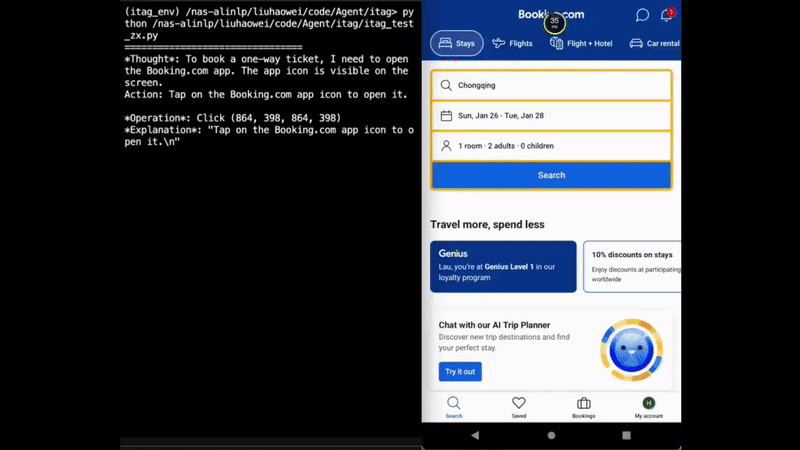
Task: Tap the Chongqing destination field
Action: 551,85
